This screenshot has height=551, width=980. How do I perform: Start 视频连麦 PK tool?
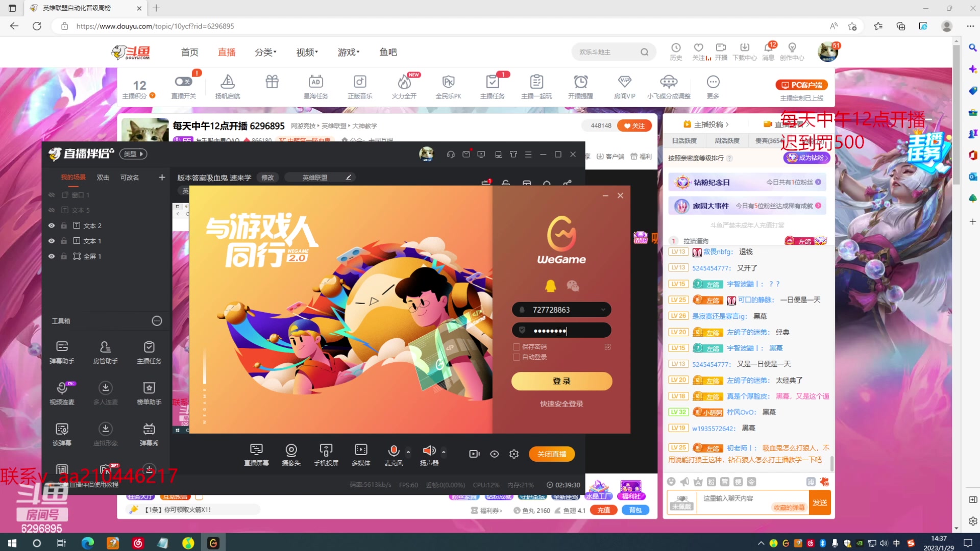pyautogui.click(x=62, y=393)
